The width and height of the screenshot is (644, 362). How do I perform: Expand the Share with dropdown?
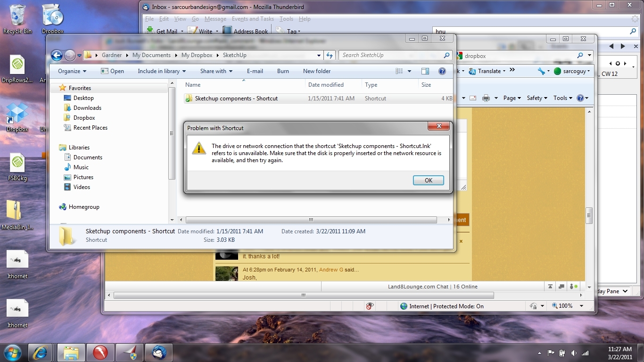pyautogui.click(x=216, y=71)
